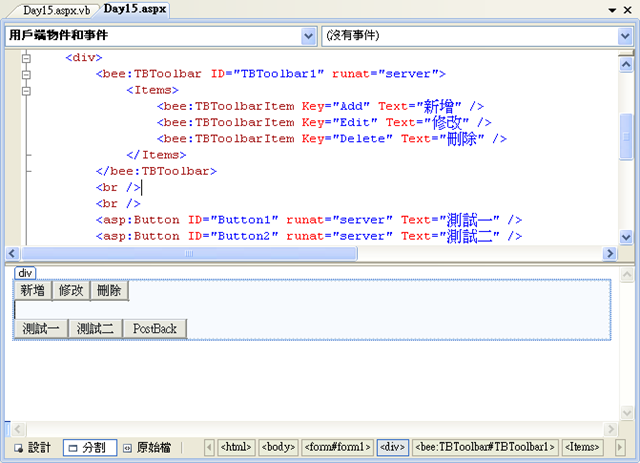Screen dimensions: 640x463
Task: Click the 新增 toolbar button in designer
Action: click(32, 291)
